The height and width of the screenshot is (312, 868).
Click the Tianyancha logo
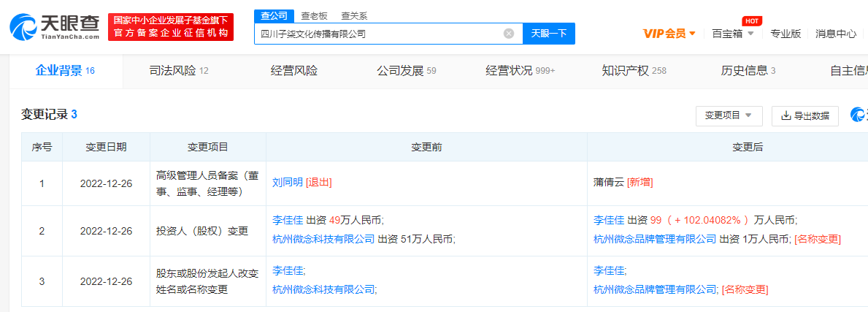[55, 26]
